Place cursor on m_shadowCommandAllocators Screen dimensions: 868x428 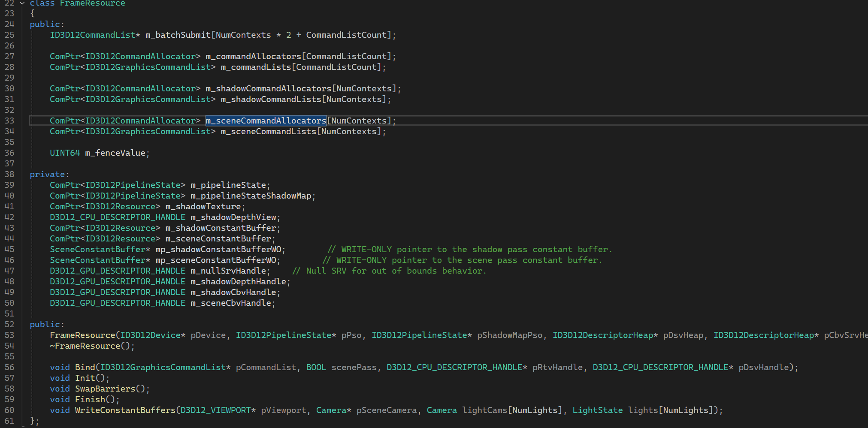point(269,88)
